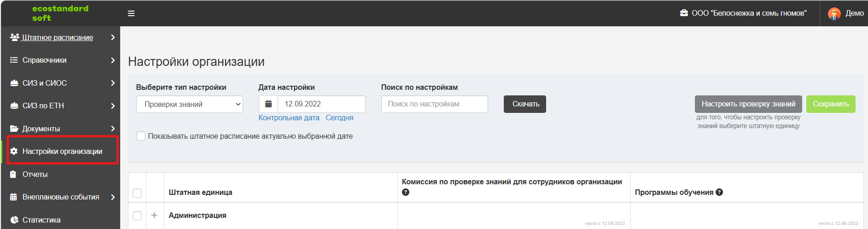The height and width of the screenshot is (229, 868).
Task: Click the Демо user avatar
Action: click(x=834, y=13)
